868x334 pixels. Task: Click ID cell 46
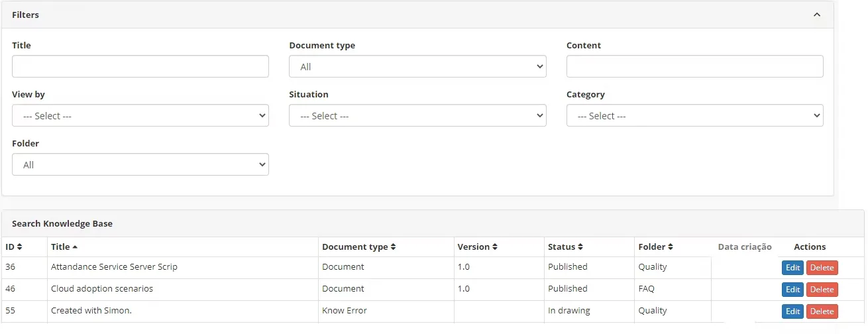point(11,288)
